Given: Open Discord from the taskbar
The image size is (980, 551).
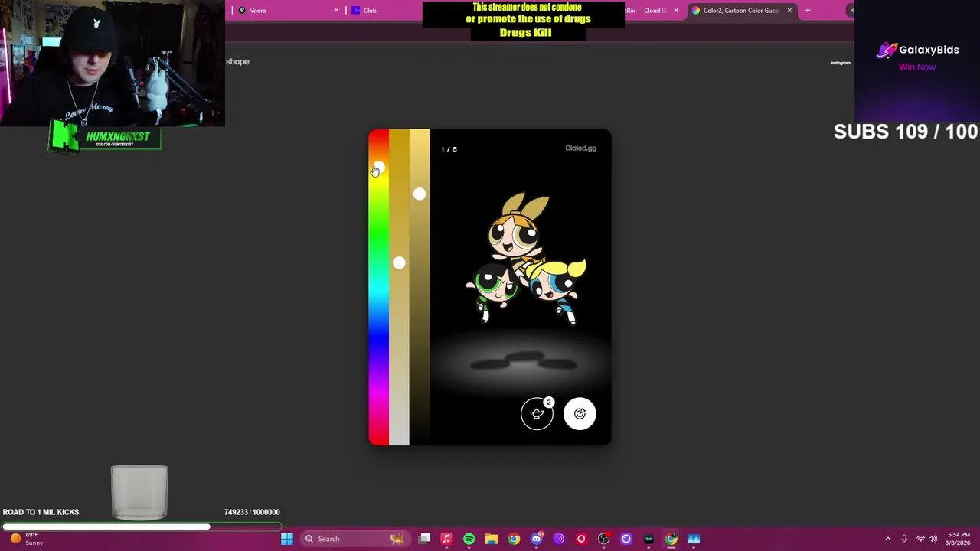Looking at the screenshot, I should (537, 539).
